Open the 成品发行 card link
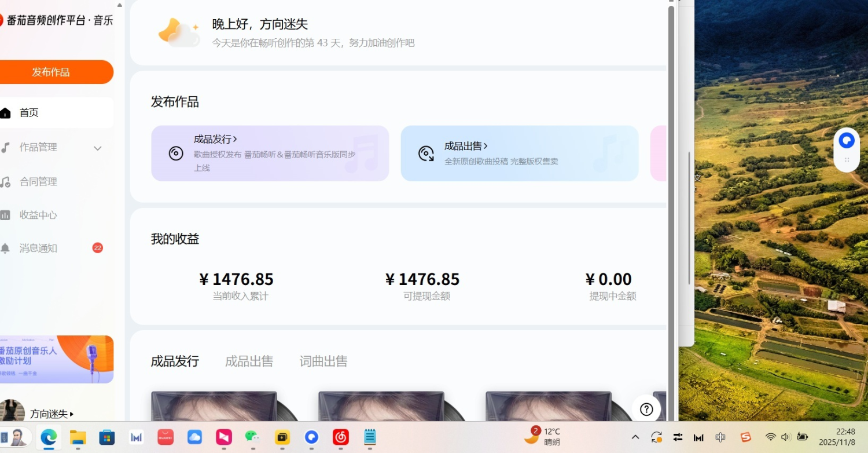The height and width of the screenshot is (453, 868). [215, 139]
